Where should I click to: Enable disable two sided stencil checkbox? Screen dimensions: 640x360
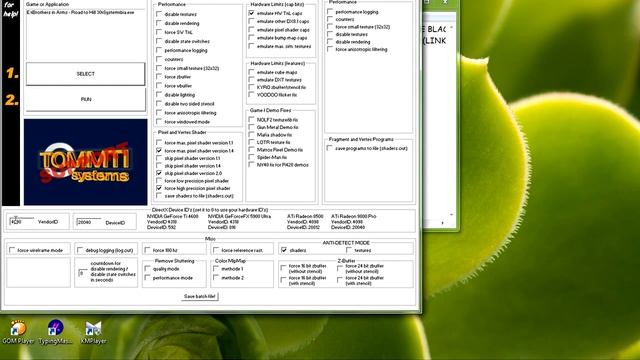159,104
